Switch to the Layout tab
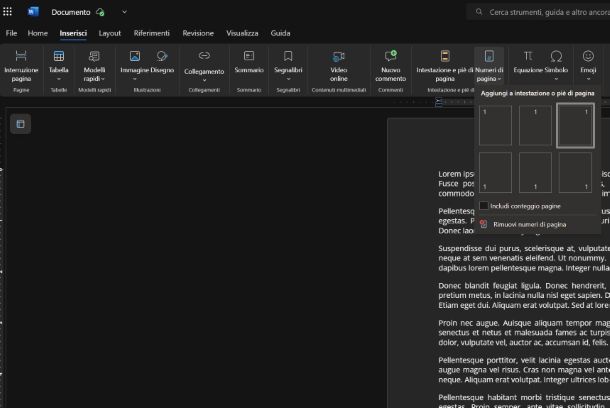 tap(110, 33)
